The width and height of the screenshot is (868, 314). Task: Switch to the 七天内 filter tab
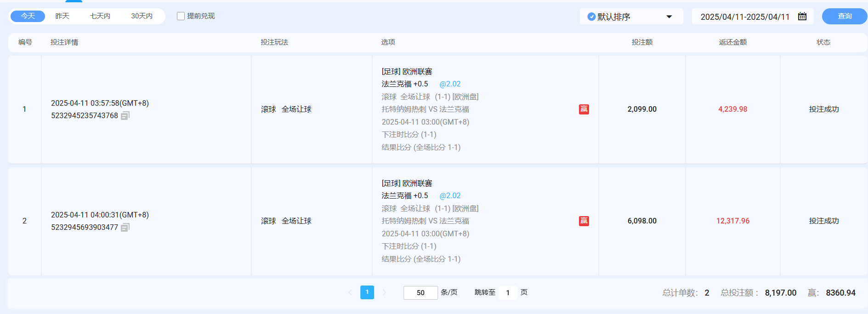pos(100,16)
